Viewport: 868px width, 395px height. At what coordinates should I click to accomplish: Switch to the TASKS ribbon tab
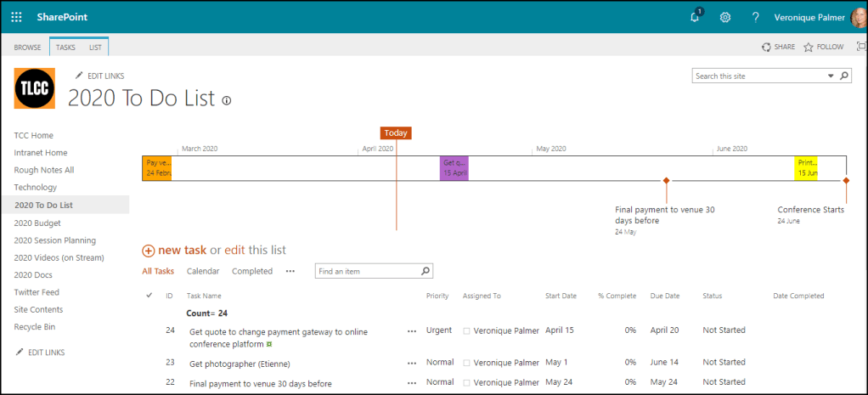[x=65, y=48]
